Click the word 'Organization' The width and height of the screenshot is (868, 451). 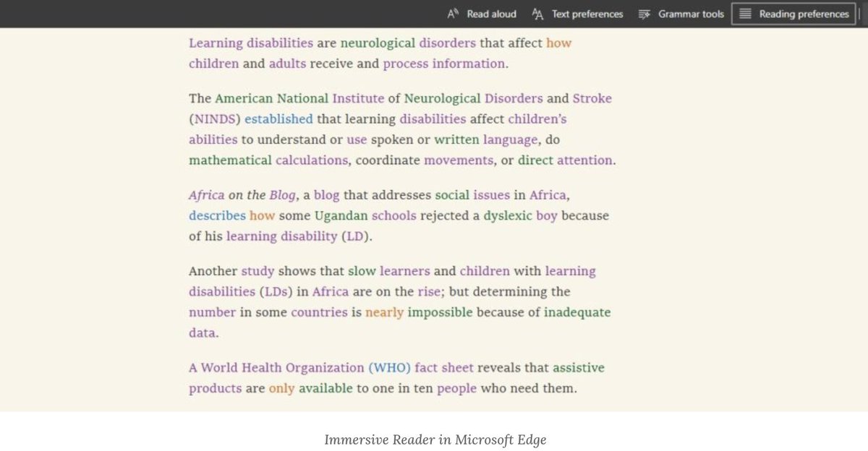(325, 367)
